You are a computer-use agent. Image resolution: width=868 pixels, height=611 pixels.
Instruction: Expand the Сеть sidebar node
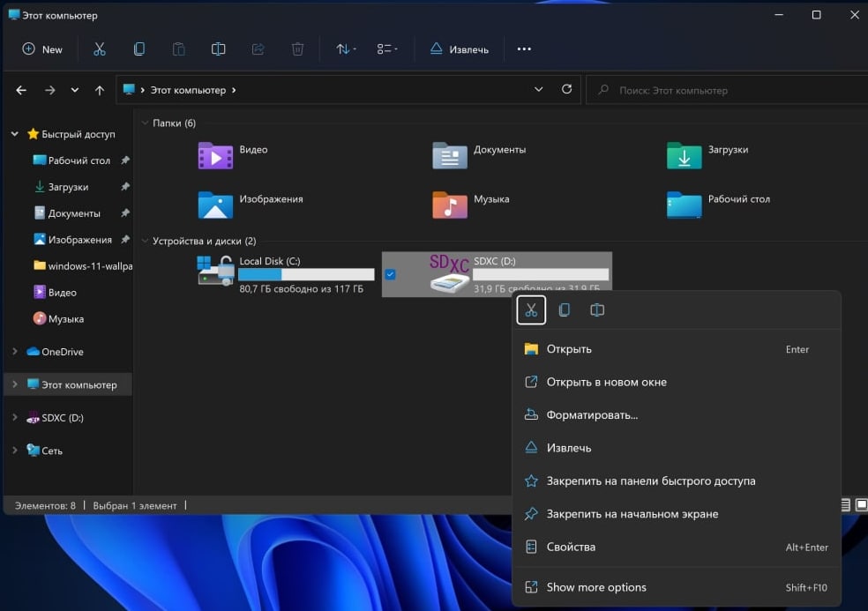pyautogui.click(x=15, y=450)
